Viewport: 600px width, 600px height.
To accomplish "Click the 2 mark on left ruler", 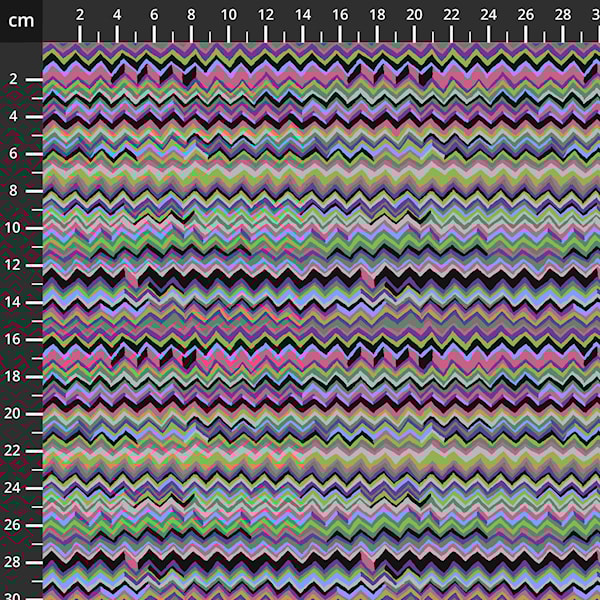I will (x=14, y=79).
